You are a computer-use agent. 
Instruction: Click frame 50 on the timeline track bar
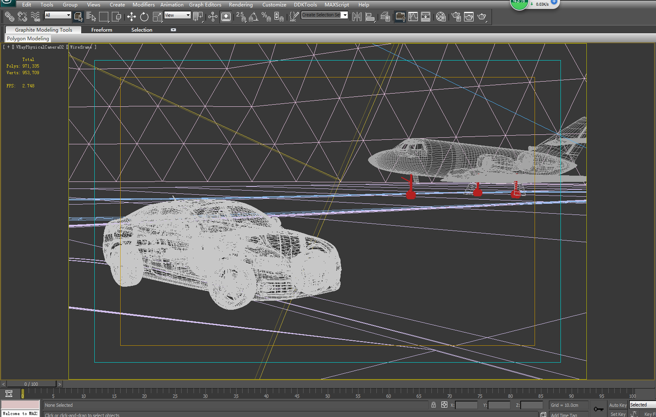327,394
